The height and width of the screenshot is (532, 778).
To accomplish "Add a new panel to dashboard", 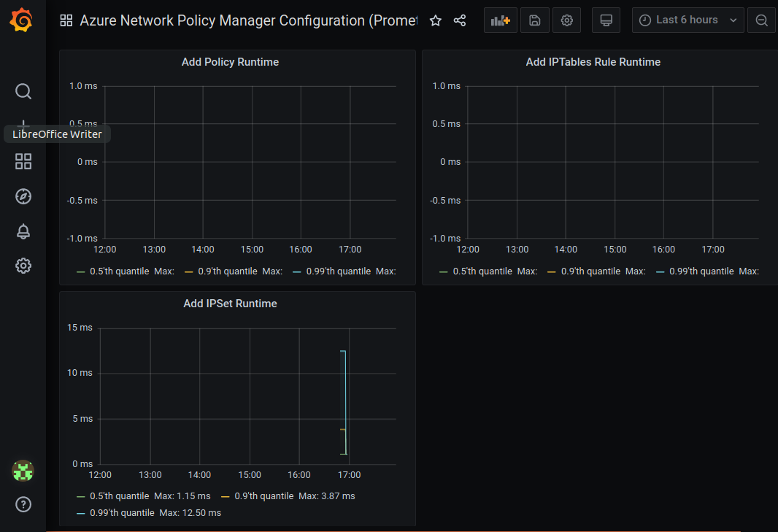I will [500, 20].
